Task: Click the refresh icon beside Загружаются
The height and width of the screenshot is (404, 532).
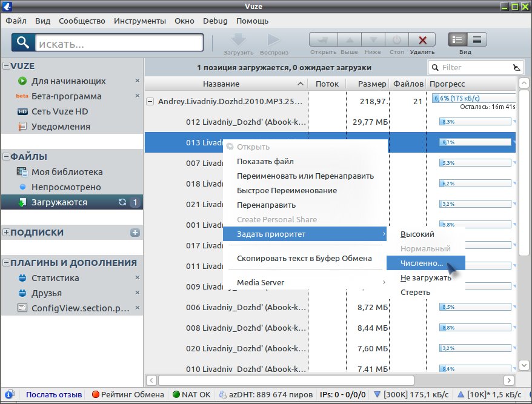Action: (122, 202)
